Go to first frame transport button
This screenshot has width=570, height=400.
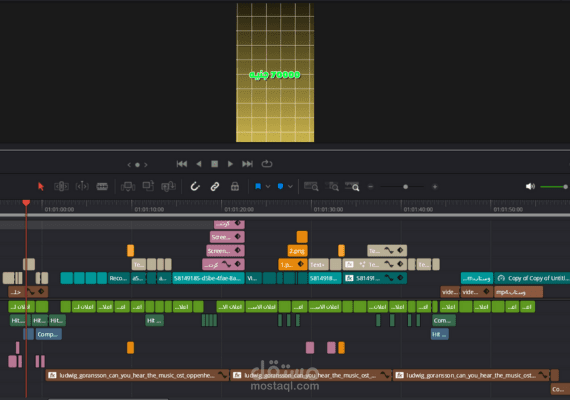point(182,164)
